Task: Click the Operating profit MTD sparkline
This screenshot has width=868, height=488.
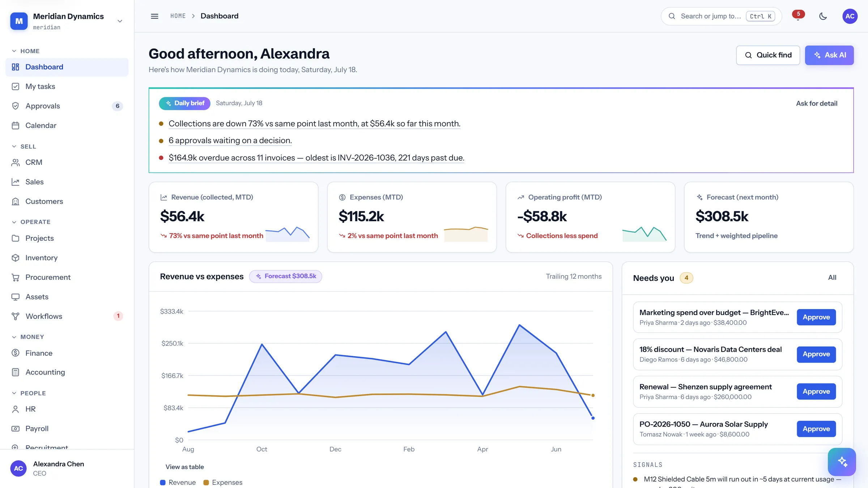Action: tap(644, 234)
